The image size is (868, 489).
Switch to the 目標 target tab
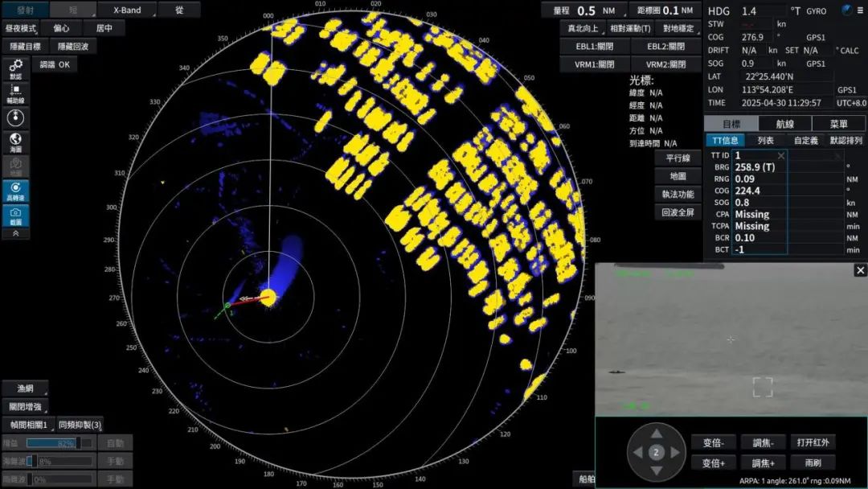[731, 124]
